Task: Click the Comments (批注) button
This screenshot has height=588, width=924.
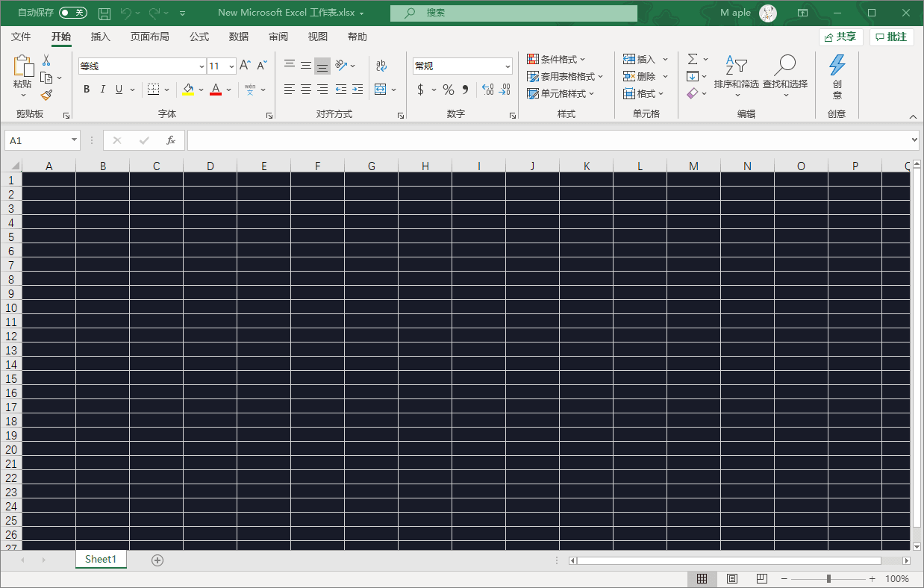Action: click(x=892, y=37)
